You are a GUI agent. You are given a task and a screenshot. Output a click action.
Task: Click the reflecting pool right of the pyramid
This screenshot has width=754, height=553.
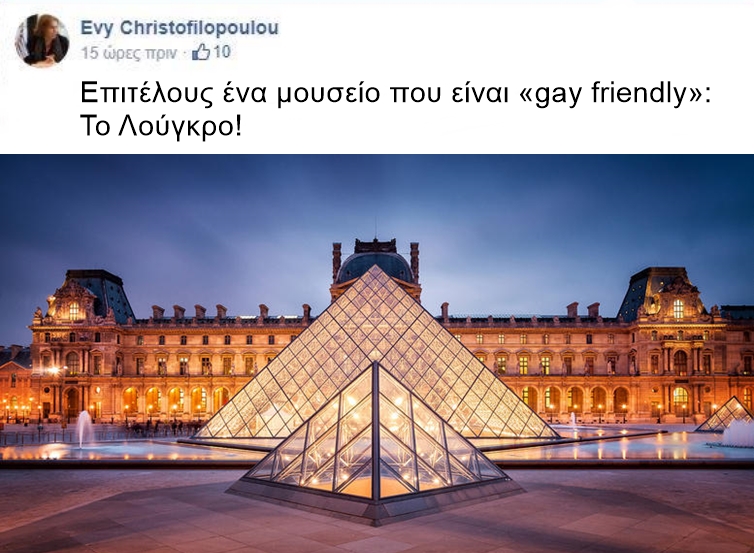click(x=625, y=445)
